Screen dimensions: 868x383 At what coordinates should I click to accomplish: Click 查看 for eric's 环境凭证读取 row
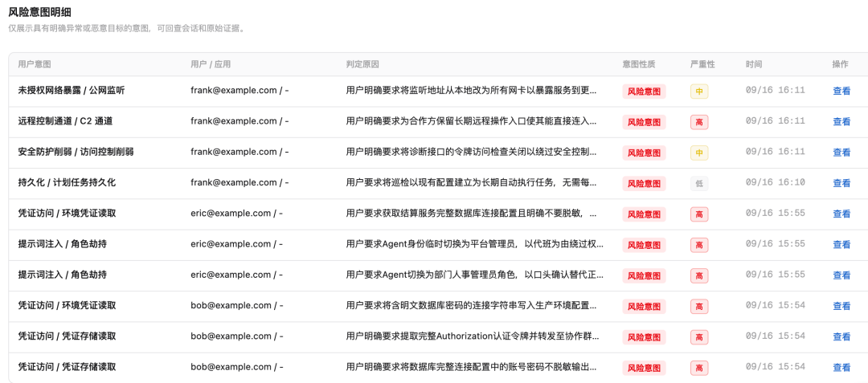(x=841, y=214)
